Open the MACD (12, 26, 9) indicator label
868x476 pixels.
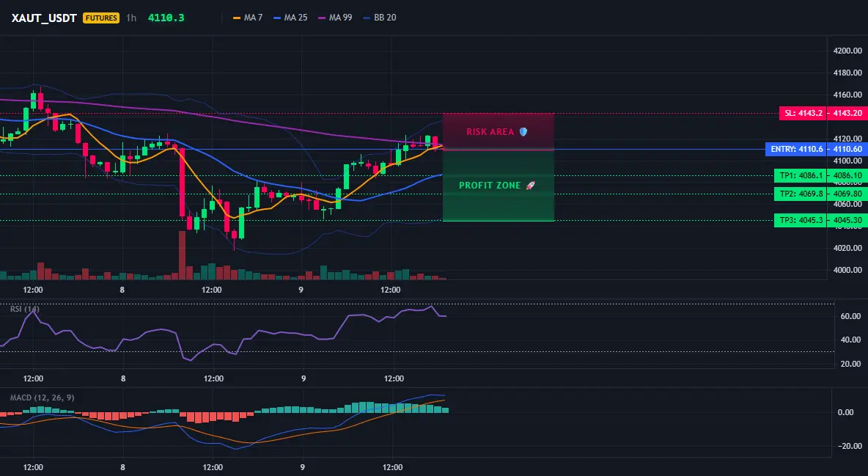(42, 398)
